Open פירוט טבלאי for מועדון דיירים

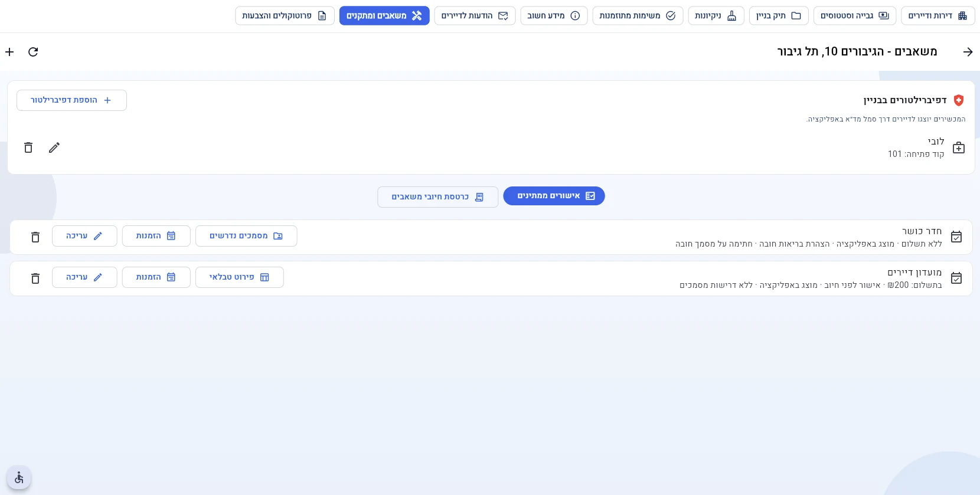click(239, 277)
